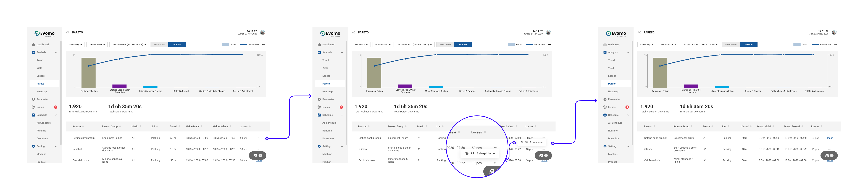
Task: Open Trend page in first mockup sidebar
Action: [40, 60]
